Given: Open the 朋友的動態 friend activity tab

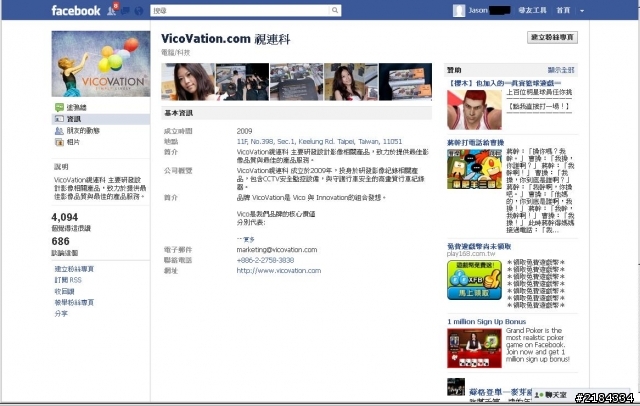Looking at the screenshot, I should [x=83, y=131].
